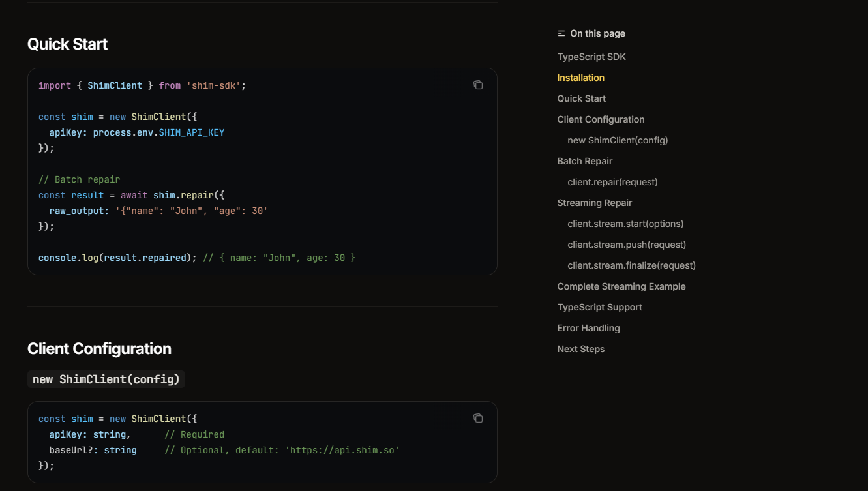Jump to client.stream.finalize(request) entry

(631, 265)
